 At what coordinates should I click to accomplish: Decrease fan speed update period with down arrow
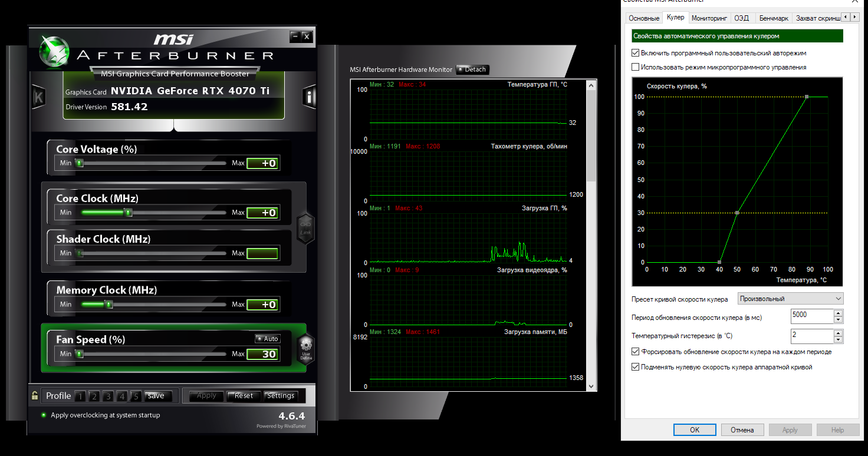pyautogui.click(x=838, y=320)
